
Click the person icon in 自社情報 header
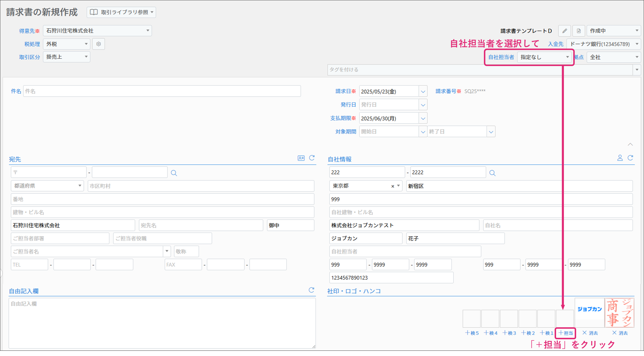point(620,158)
